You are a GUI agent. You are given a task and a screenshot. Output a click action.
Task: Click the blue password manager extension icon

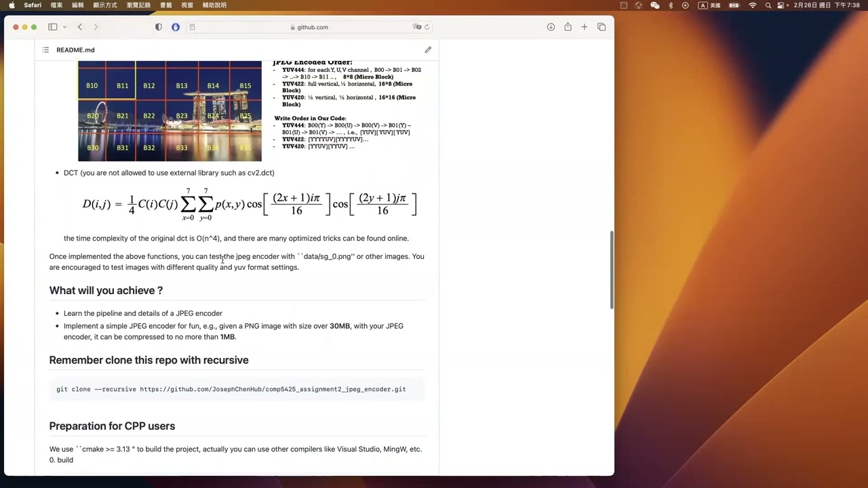coord(176,27)
